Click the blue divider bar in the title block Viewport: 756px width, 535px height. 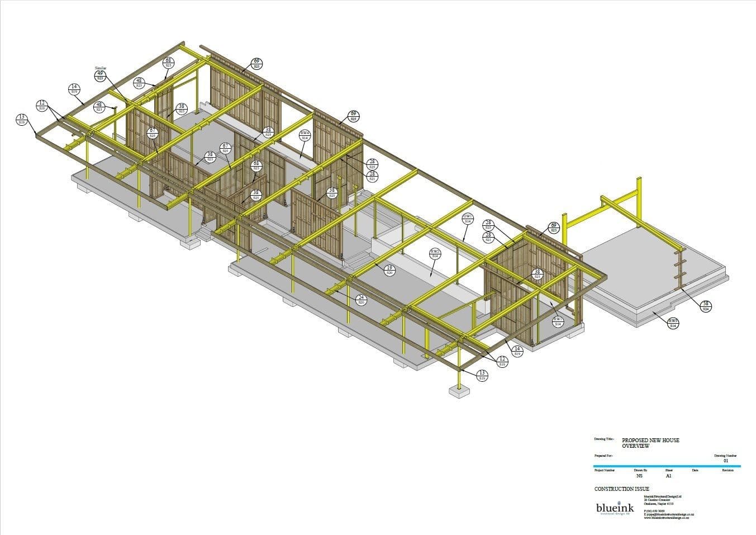tap(667, 466)
